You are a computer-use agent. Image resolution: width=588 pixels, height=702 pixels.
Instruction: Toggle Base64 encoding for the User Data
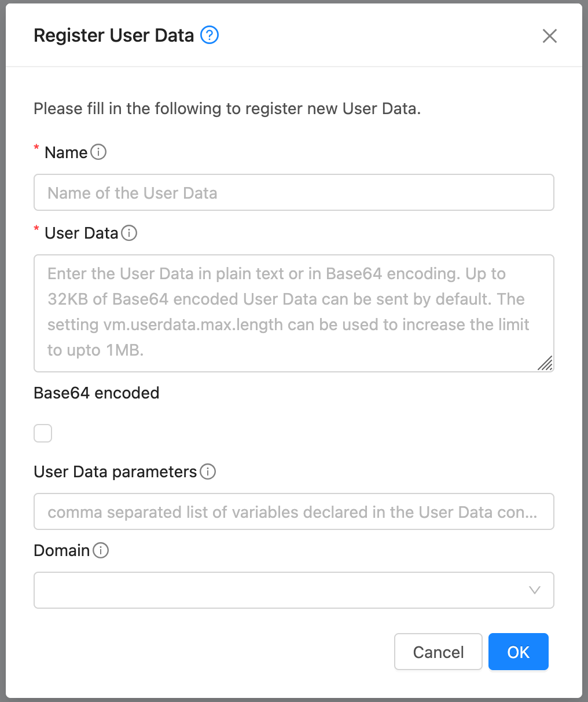coord(43,433)
